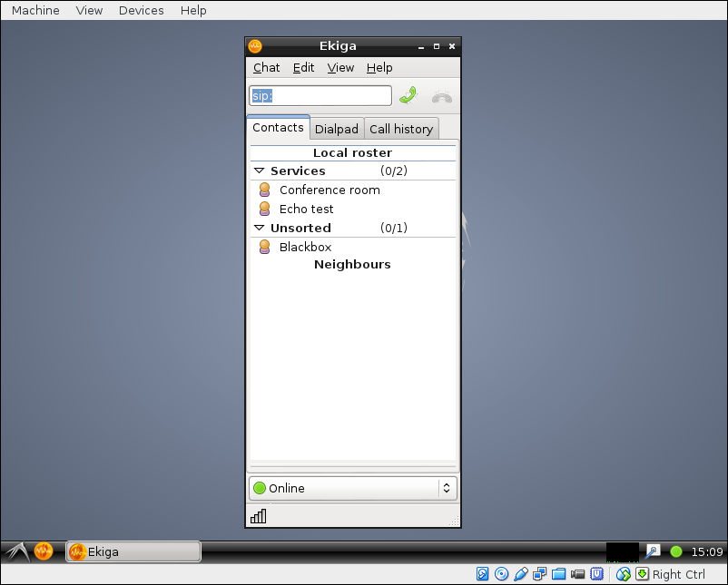Image resolution: width=728 pixels, height=585 pixels.
Task: Open the Online presence status dropdown
Action: [x=353, y=488]
